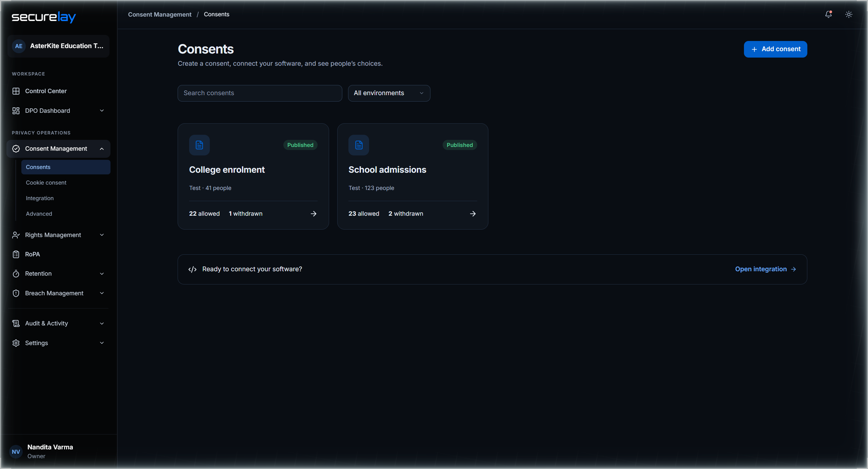Click the School admissions document icon
This screenshot has width=868, height=469.
pos(359,145)
